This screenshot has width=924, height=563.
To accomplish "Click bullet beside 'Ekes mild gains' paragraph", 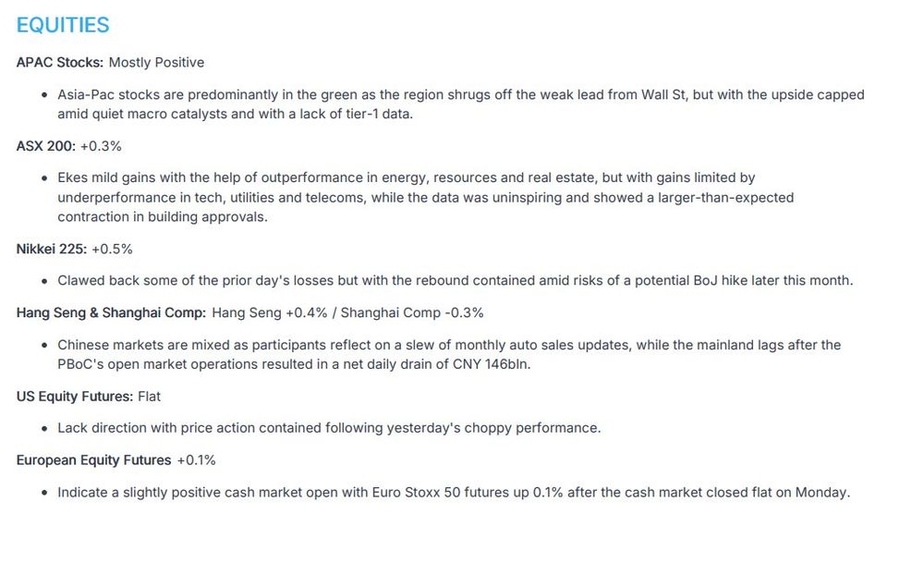I will tap(44, 178).
